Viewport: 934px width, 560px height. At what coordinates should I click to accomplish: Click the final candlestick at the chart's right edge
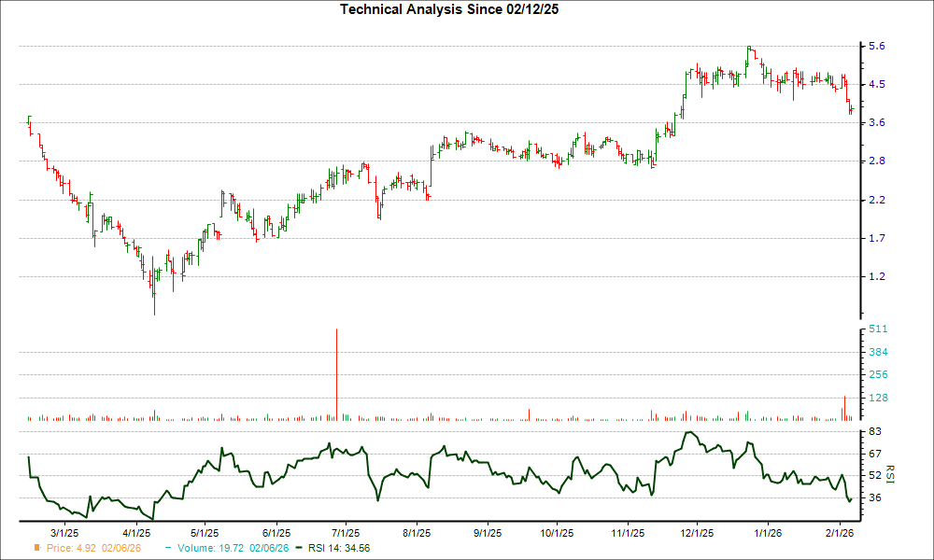pyautogui.click(x=850, y=107)
